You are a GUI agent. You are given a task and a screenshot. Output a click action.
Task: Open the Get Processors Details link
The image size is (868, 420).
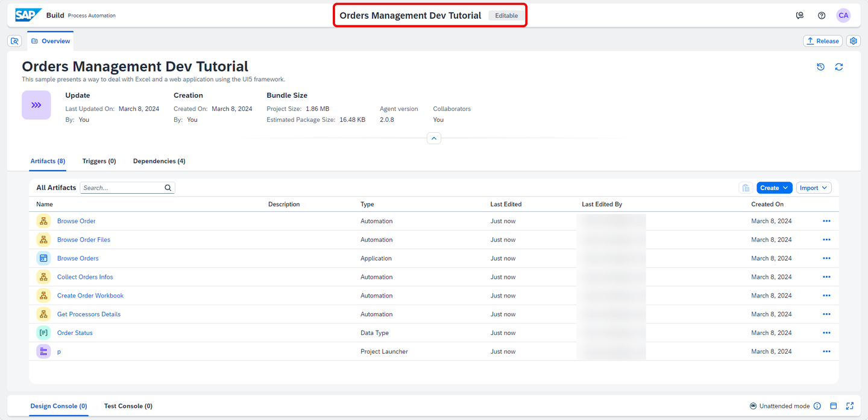click(89, 314)
